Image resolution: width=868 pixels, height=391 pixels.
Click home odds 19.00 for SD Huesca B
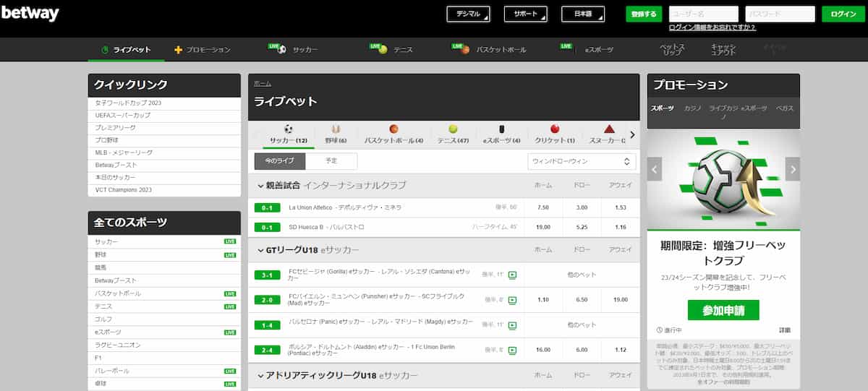543,227
